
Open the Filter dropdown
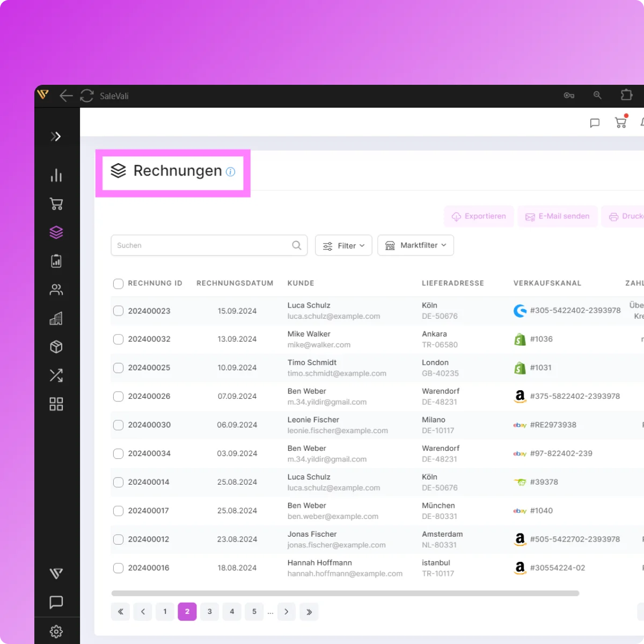pyautogui.click(x=343, y=245)
